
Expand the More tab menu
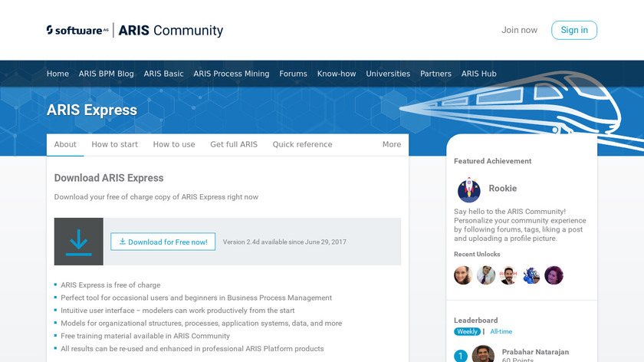point(392,145)
